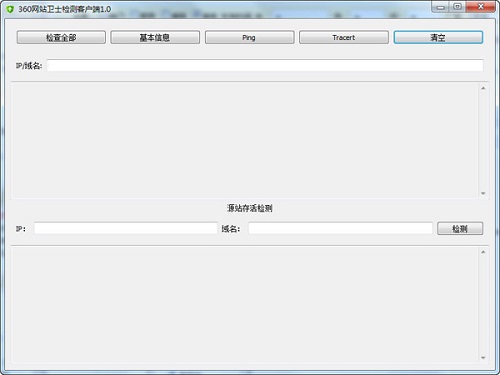Click the lower origin-check output area
Image resolution: width=500 pixels, height=375 pixels.
245,305
